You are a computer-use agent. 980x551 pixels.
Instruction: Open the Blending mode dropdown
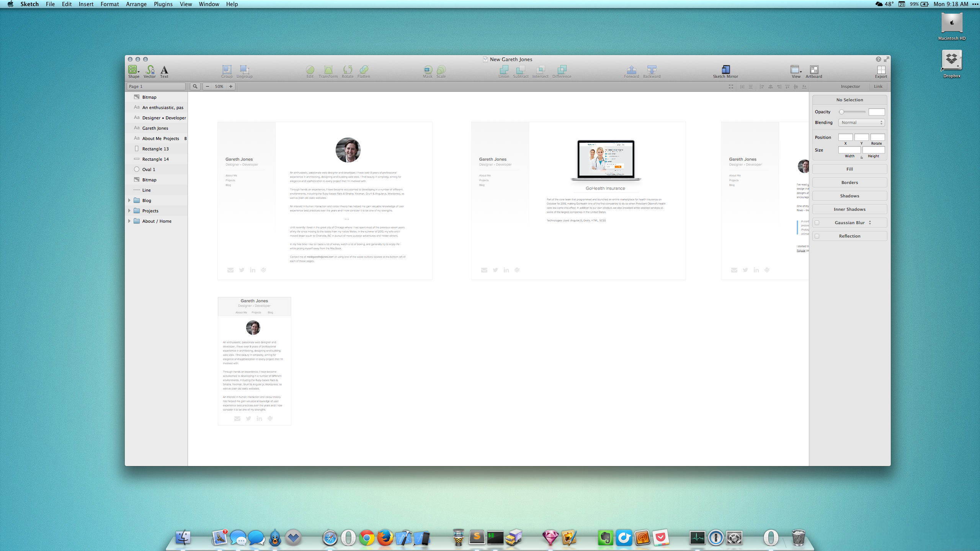click(861, 122)
